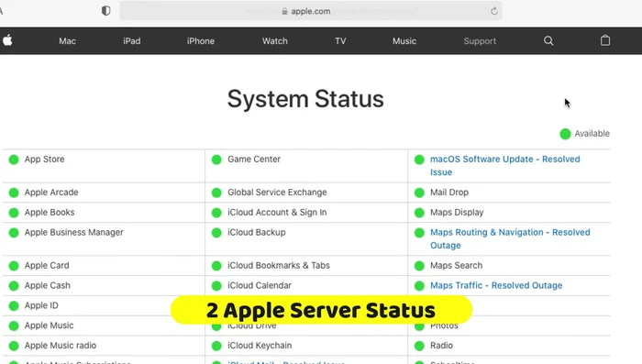
Task: Click the Apple Cash row text
Action: click(x=47, y=285)
